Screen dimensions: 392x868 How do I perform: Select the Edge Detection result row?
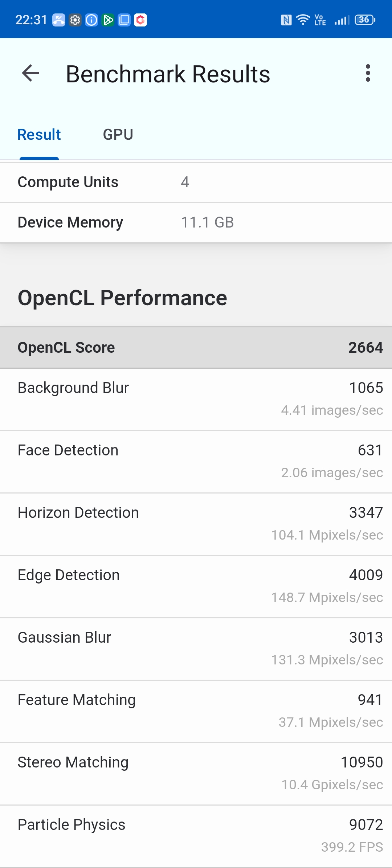click(x=196, y=587)
